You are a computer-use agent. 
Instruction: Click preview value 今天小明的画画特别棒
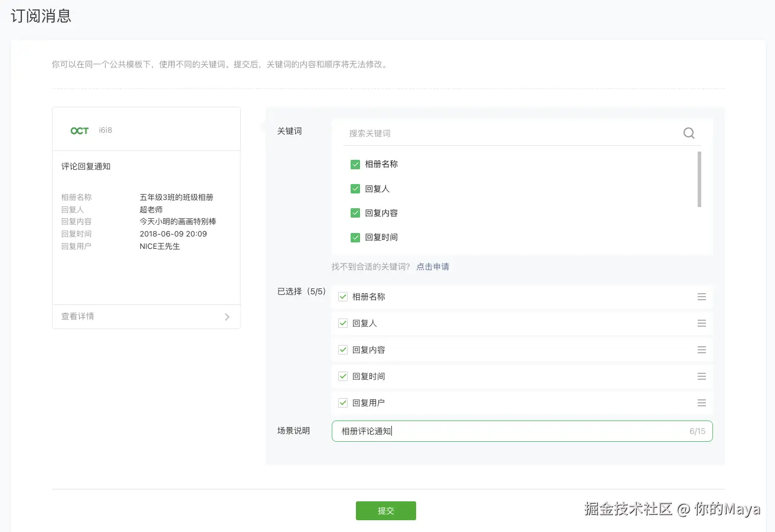click(178, 222)
